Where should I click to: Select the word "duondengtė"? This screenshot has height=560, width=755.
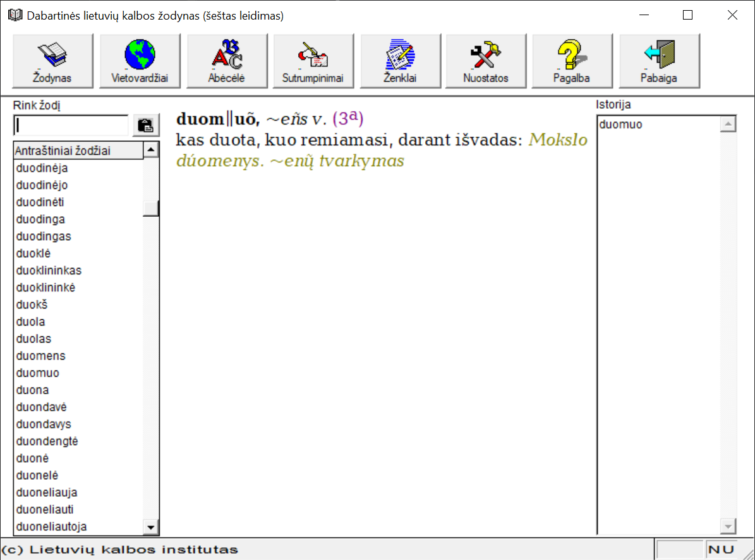47,442
